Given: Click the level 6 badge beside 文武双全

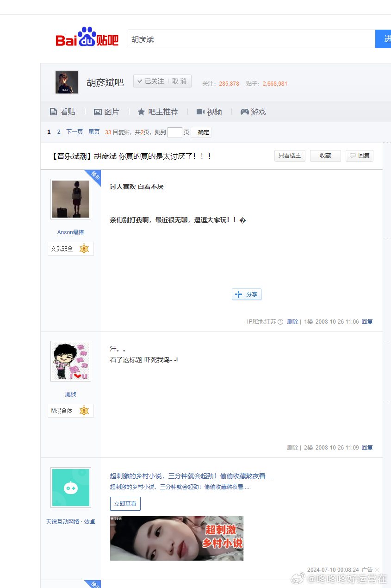Looking at the screenshot, I should (84, 249).
